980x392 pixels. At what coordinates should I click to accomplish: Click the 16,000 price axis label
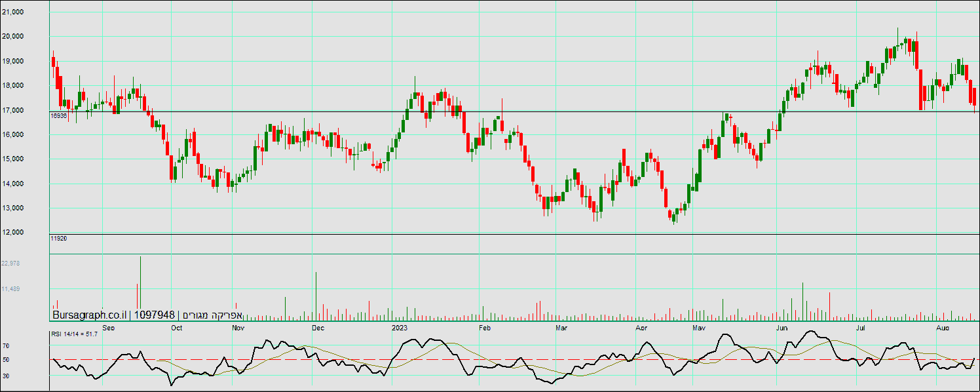(x=13, y=135)
